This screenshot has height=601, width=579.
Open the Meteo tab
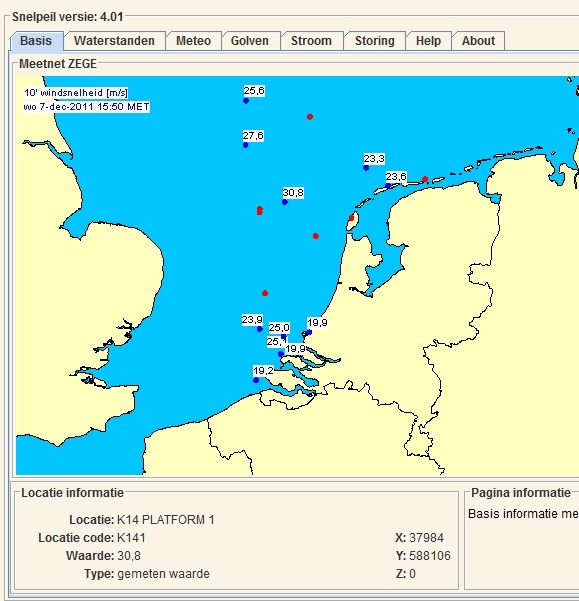tap(194, 41)
